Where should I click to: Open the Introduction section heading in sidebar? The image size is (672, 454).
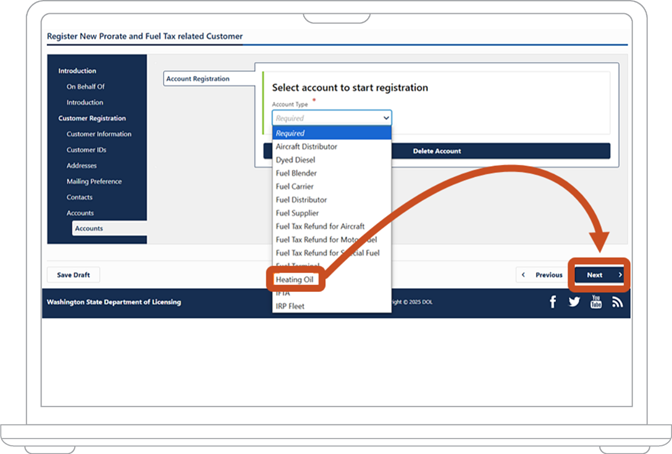77,71
